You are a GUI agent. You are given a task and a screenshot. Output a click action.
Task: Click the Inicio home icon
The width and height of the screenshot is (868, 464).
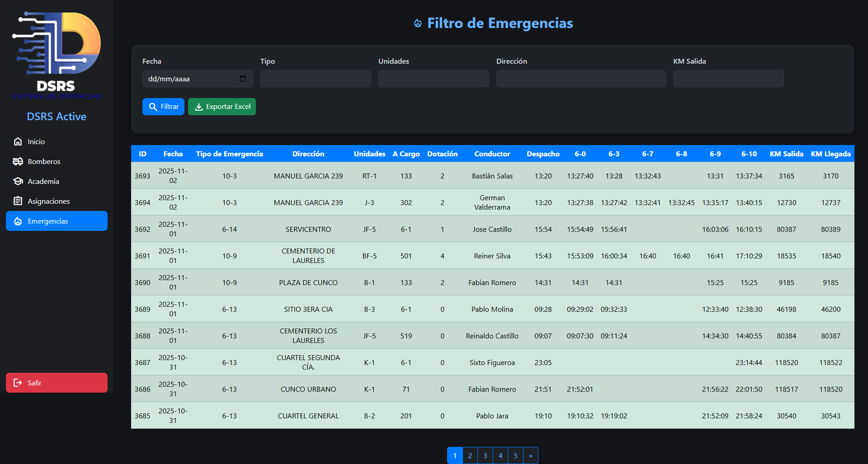17,141
